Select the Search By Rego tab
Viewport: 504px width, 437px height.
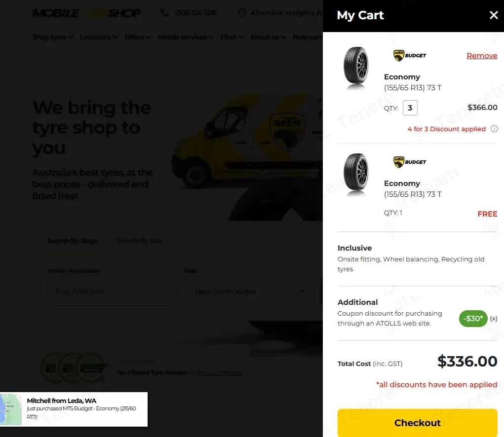[73, 241]
